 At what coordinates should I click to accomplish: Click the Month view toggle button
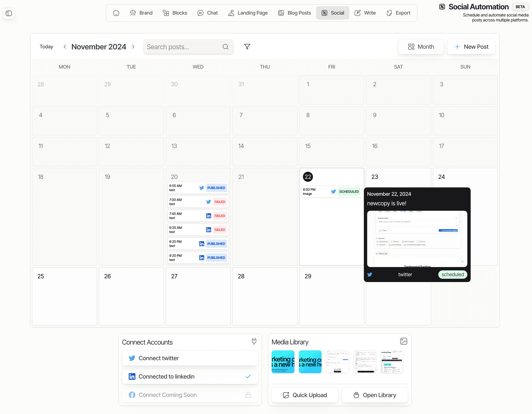tap(421, 46)
